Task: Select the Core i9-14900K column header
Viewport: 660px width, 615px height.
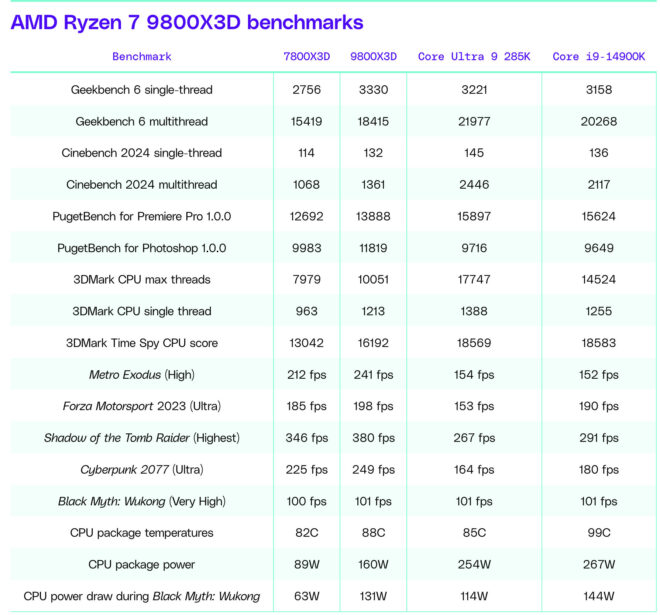Action: 598,57
